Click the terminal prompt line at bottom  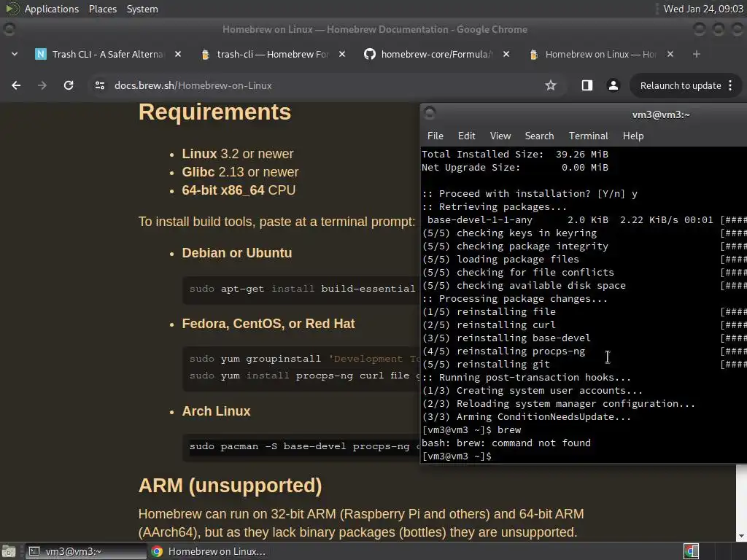click(x=457, y=456)
